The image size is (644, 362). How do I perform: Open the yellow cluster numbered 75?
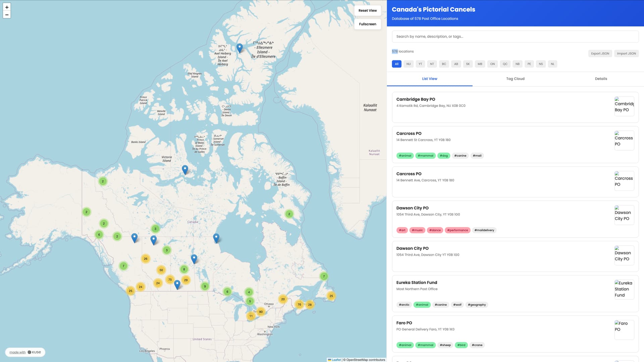170,280
